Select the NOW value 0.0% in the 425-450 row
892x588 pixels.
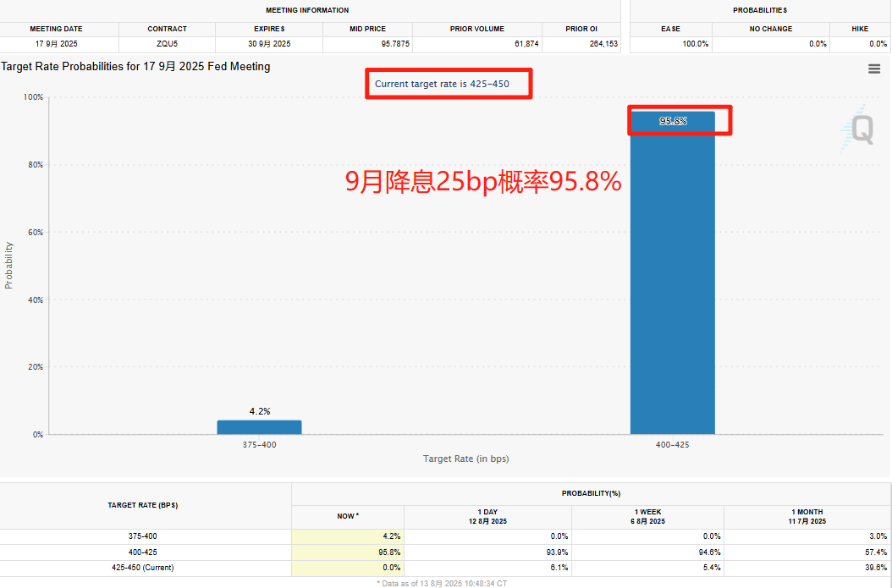click(x=391, y=568)
